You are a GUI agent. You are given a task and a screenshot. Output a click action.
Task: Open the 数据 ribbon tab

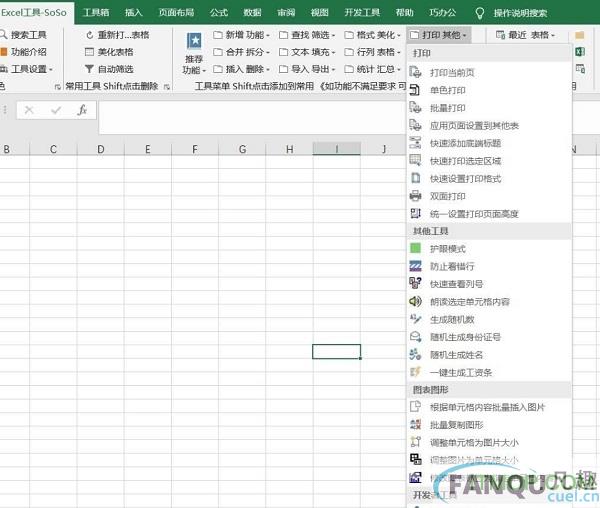tap(253, 13)
